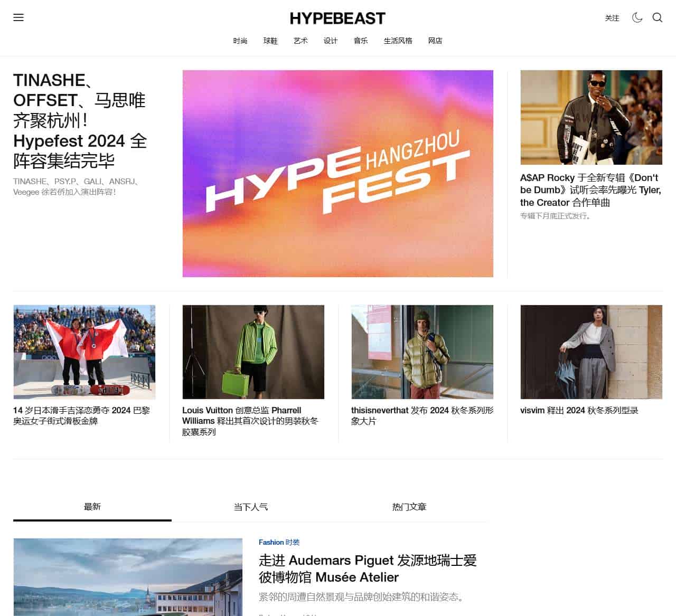Screen dimensions: 676x616
Task: Open thisisneverthat 2024 秋冬 article title
Action: click(422, 415)
